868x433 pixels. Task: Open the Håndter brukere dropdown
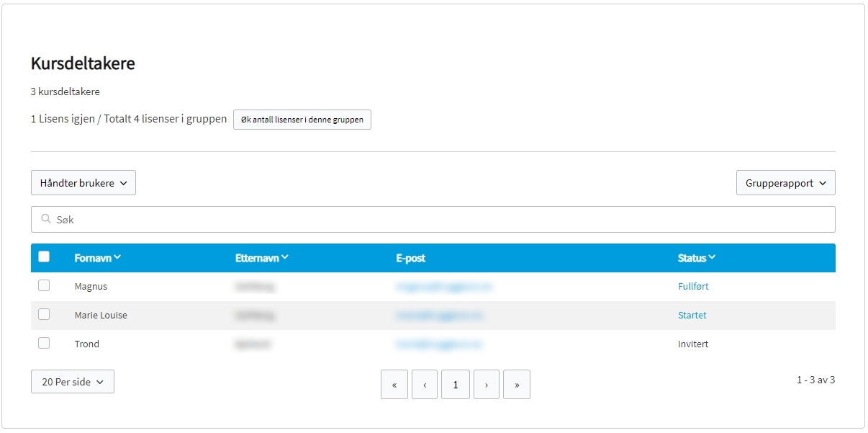point(83,183)
